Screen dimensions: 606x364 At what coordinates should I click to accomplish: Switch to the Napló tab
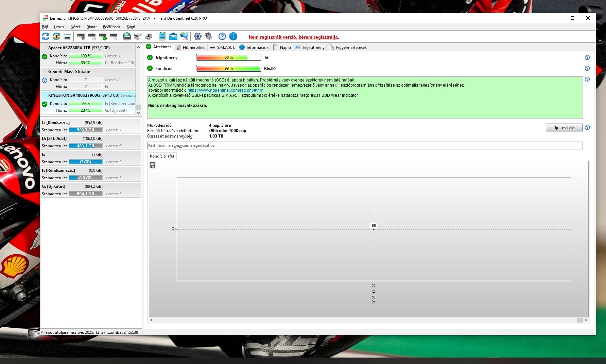[282, 48]
